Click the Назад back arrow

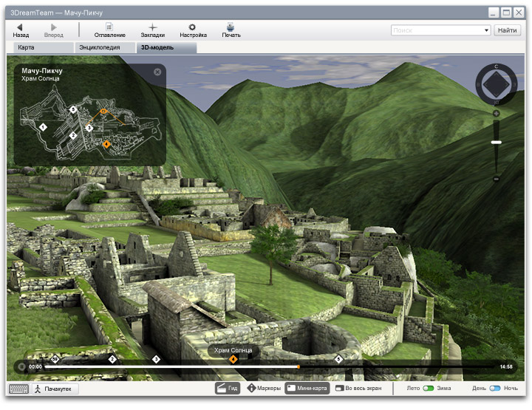click(x=20, y=28)
